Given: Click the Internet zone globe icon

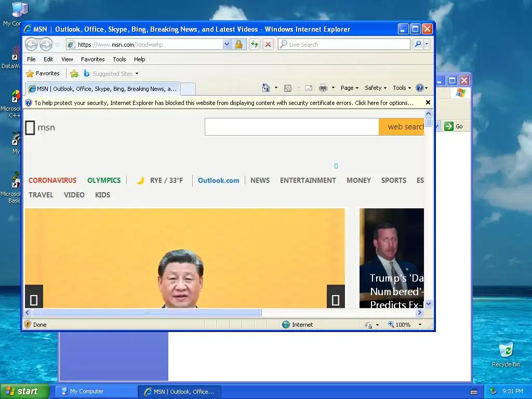Looking at the screenshot, I should click(x=286, y=324).
